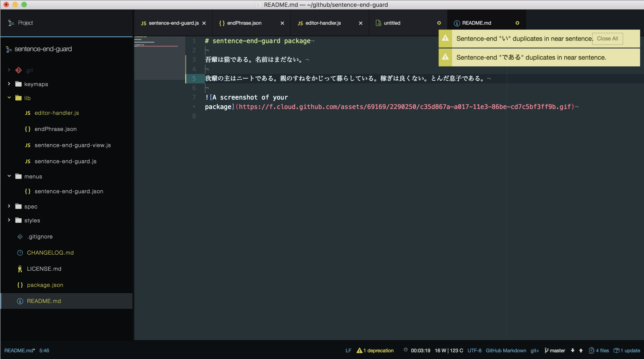Click cursor position 5:46 in status bar

(x=44, y=351)
